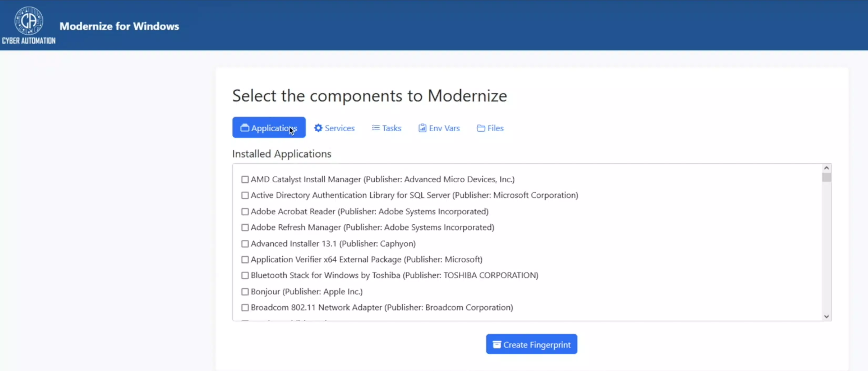868x371 pixels.
Task: Click the Installed Applications heading
Action: click(x=282, y=154)
